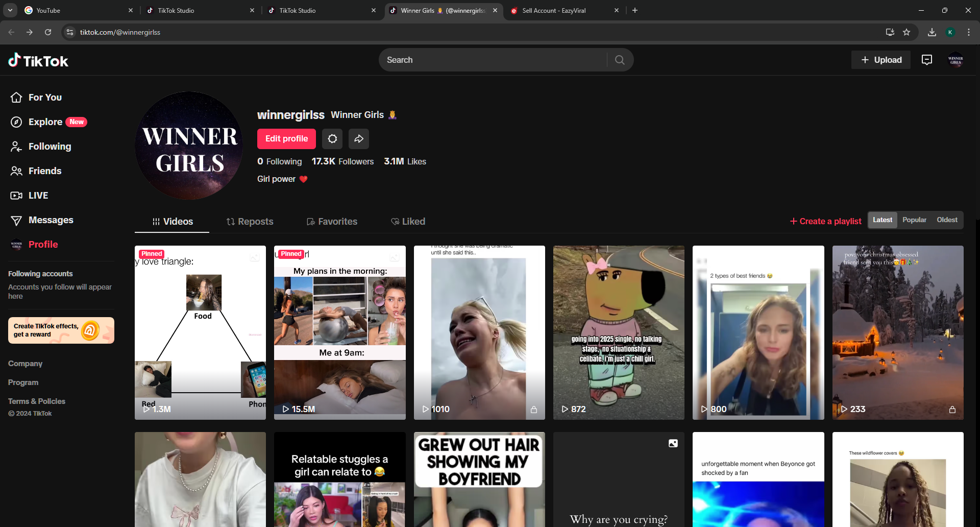Click the Search input field
This screenshot has width=980, height=527.
[x=493, y=60]
